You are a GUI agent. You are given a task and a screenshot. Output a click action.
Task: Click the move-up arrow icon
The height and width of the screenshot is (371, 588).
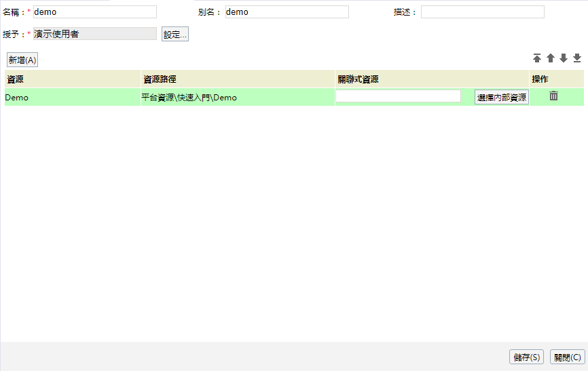(x=551, y=58)
